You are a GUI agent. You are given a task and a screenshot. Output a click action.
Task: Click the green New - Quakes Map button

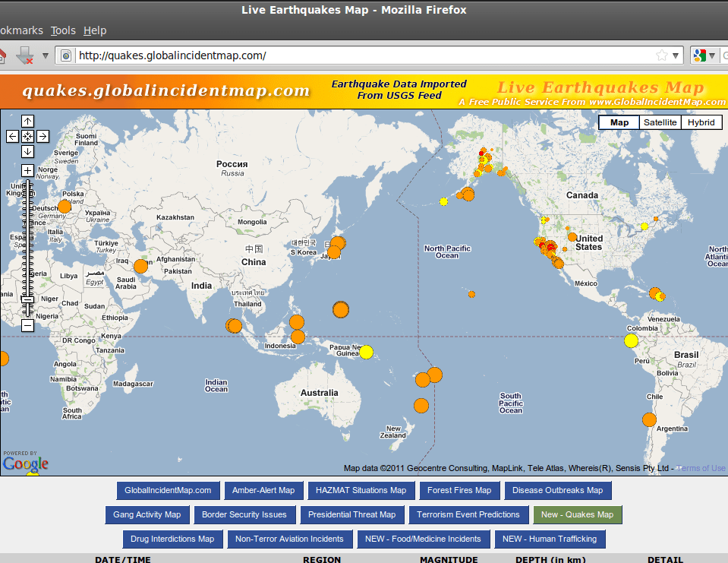coord(577,514)
